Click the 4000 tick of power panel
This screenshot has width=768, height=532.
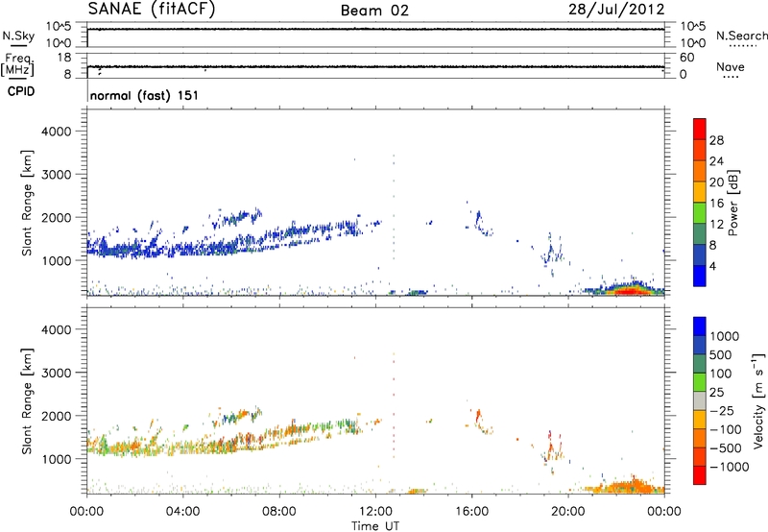point(56,132)
